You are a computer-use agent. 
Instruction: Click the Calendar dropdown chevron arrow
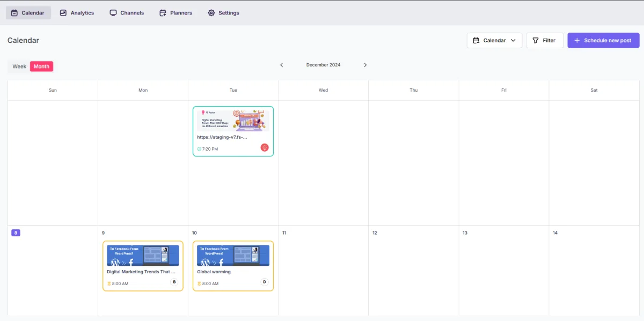(x=513, y=40)
